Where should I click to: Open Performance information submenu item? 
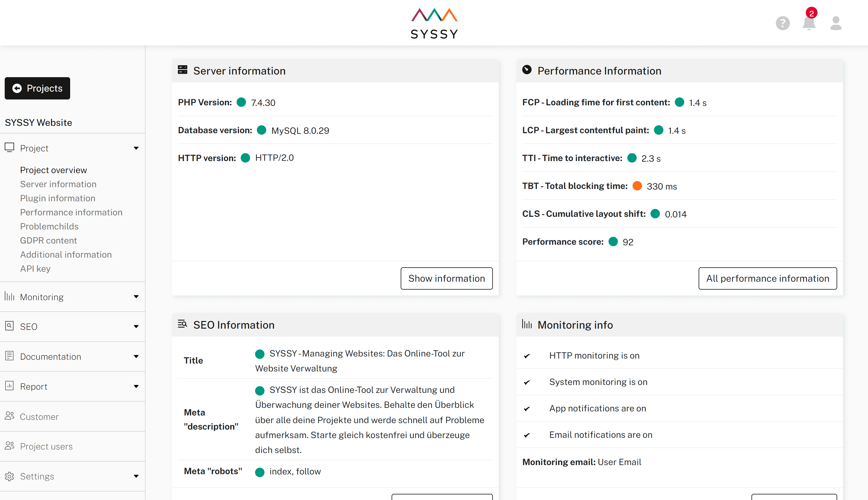tap(71, 212)
